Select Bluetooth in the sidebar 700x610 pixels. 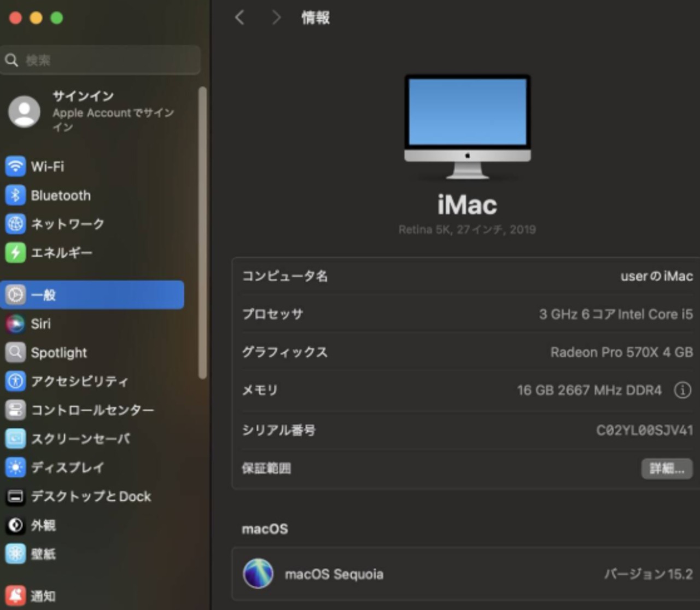[92, 195]
